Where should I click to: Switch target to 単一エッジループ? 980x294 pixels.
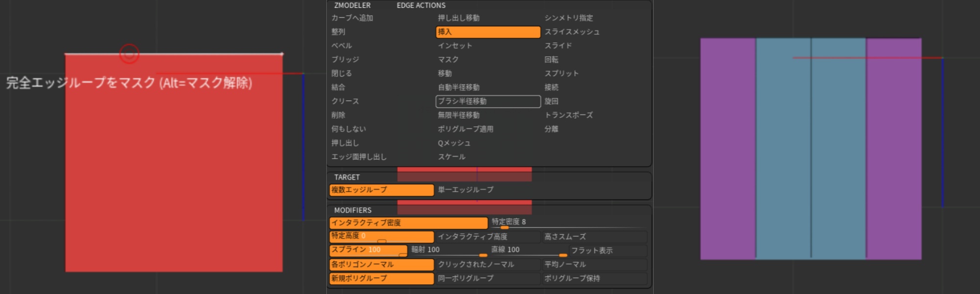click(x=465, y=190)
